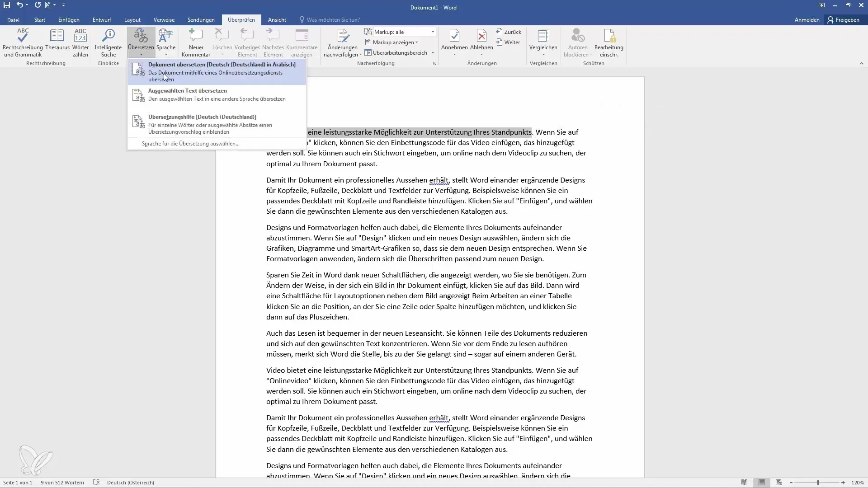The height and width of the screenshot is (488, 868).
Task: Undo last action in quick access toolbar
Action: (x=19, y=5)
